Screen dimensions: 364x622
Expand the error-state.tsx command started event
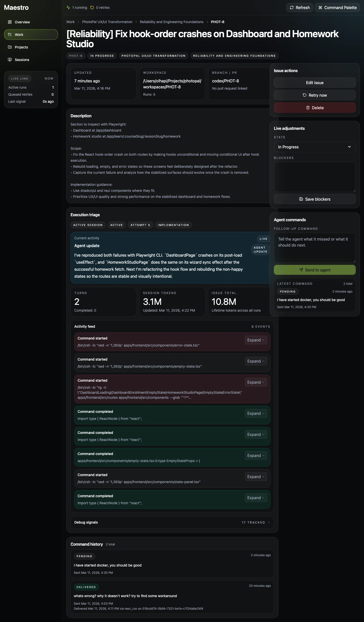(256, 340)
